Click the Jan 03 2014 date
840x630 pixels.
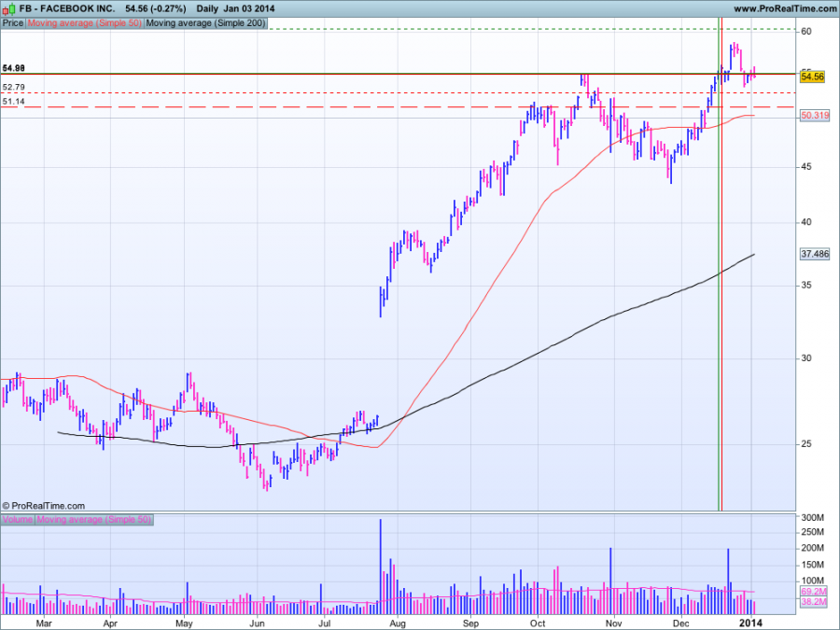click(249, 8)
